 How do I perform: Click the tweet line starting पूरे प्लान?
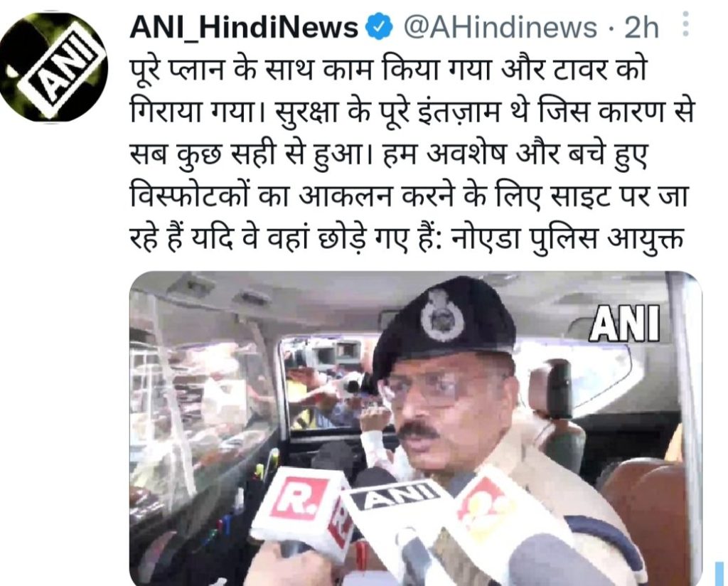(x=387, y=70)
